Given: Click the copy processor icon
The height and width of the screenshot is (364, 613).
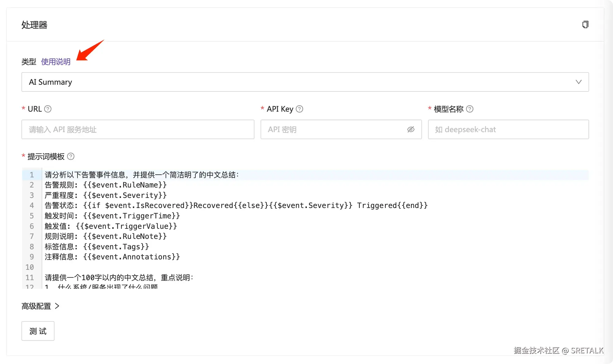Looking at the screenshot, I should click(x=585, y=24).
